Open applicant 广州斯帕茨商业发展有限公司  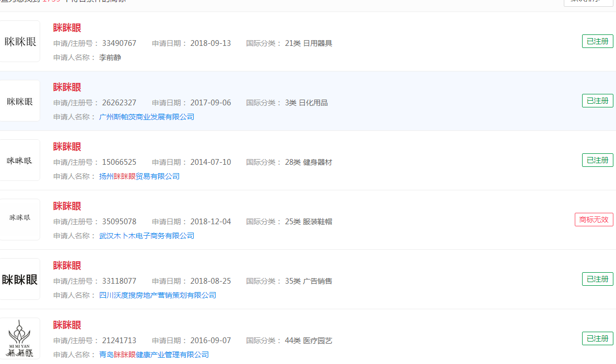(x=147, y=117)
